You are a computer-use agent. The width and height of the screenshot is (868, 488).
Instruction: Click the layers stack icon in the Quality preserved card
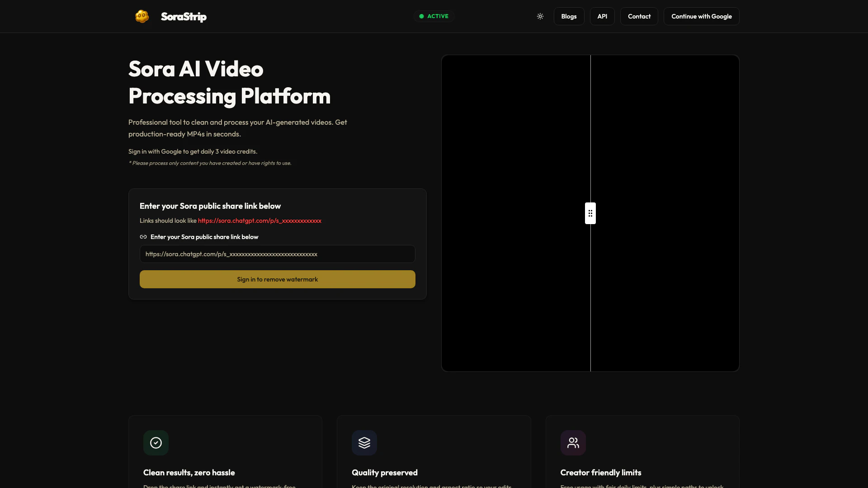pyautogui.click(x=364, y=443)
